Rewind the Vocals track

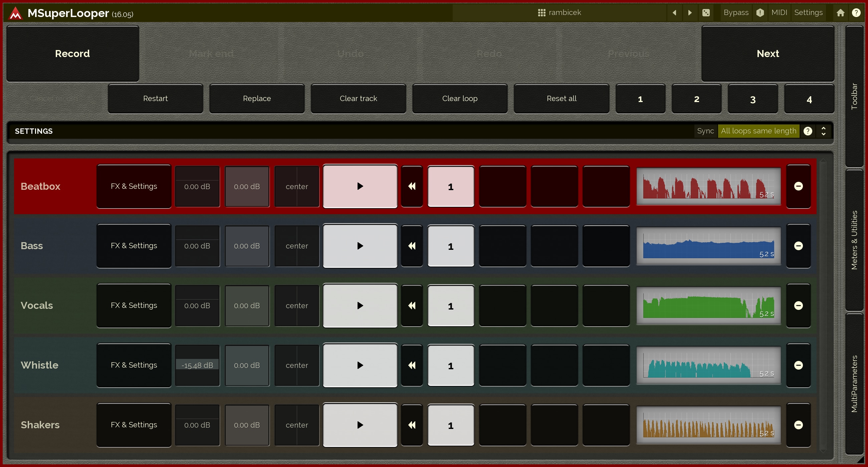412,306
